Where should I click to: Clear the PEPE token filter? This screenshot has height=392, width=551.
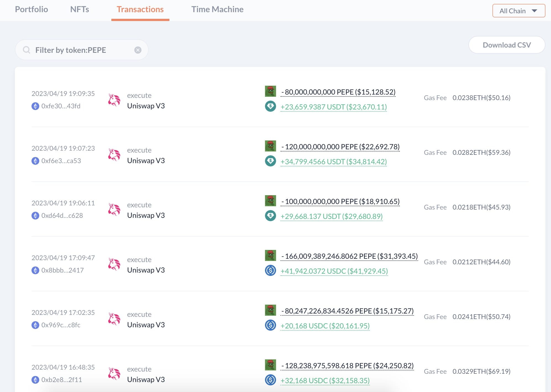click(x=138, y=50)
